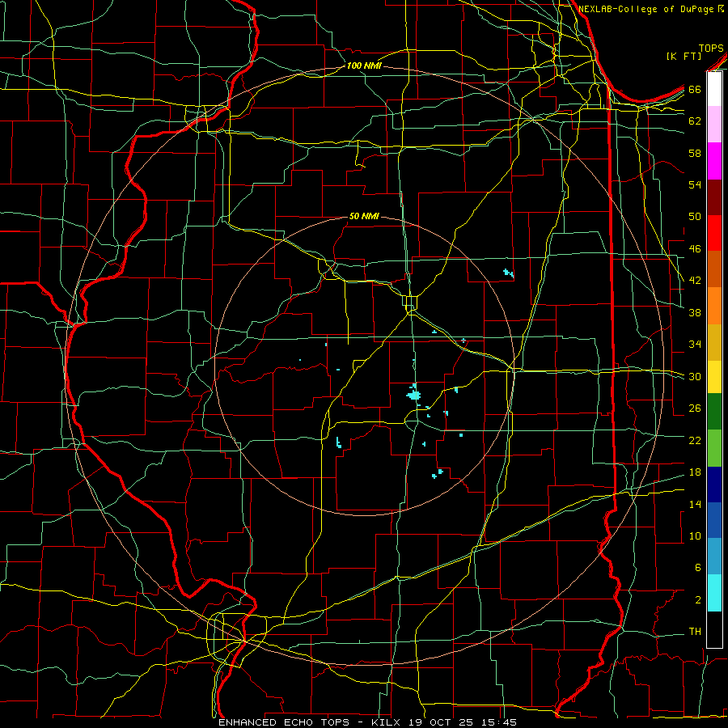Pick the dark green legend swatch
The width and height of the screenshot is (728, 728).
714,412
